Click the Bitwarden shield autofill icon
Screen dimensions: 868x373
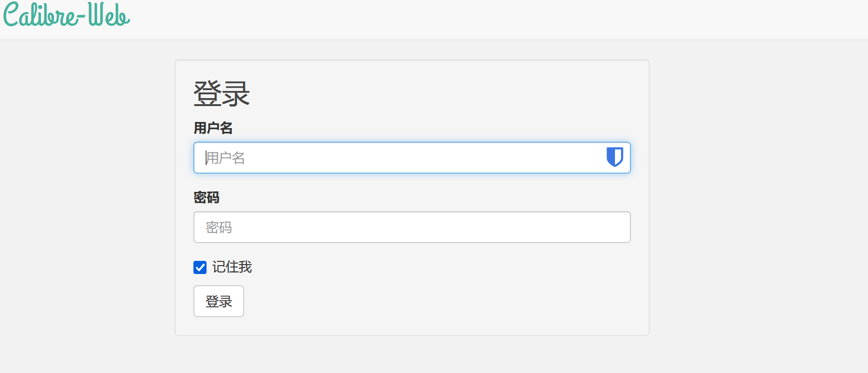click(x=615, y=157)
